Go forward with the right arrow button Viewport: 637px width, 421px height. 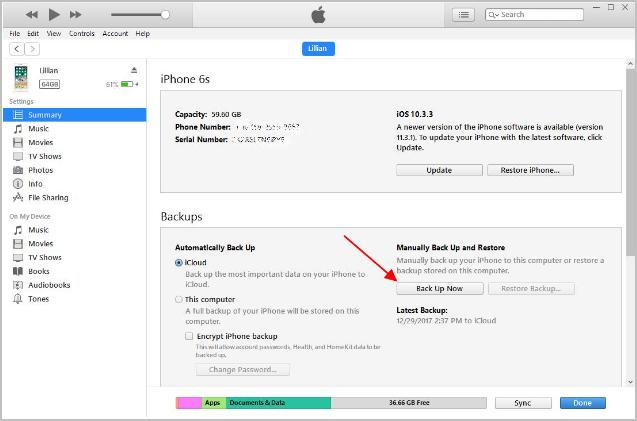(32, 49)
